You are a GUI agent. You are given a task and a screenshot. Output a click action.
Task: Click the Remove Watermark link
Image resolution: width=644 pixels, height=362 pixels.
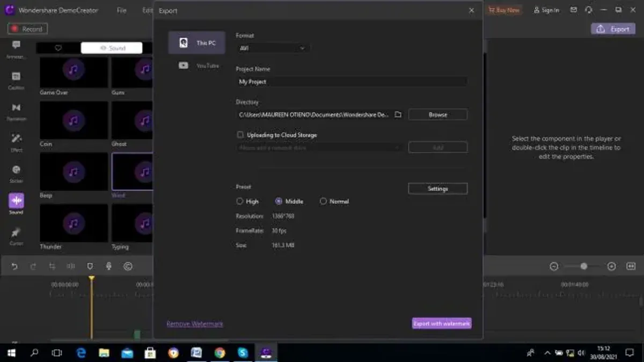click(195, 324)
